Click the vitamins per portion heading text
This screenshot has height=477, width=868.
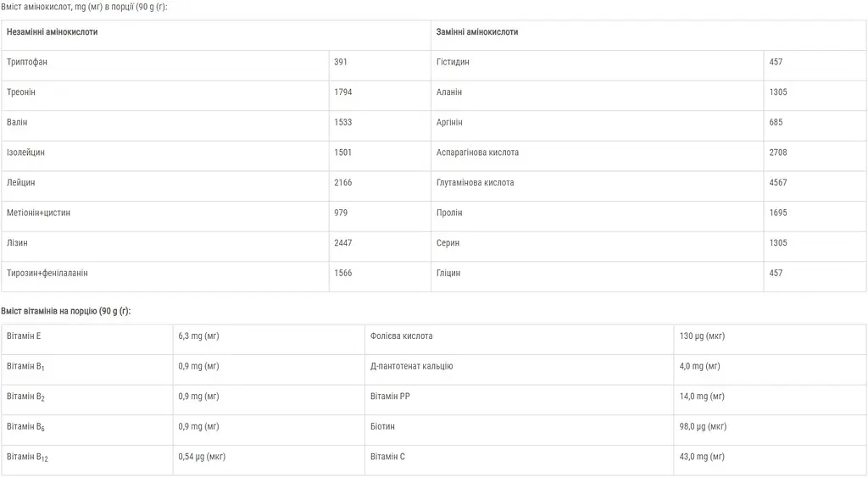[66, 311]
